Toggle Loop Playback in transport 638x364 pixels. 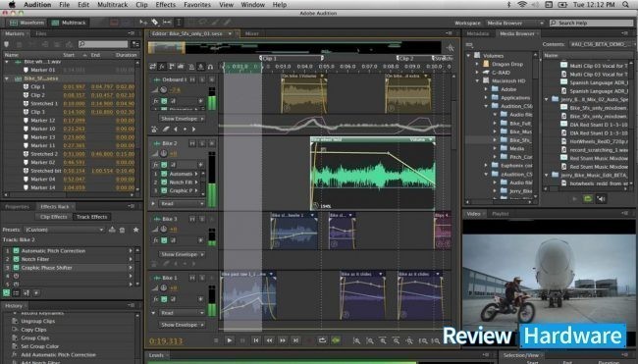(x=322, y=340)
